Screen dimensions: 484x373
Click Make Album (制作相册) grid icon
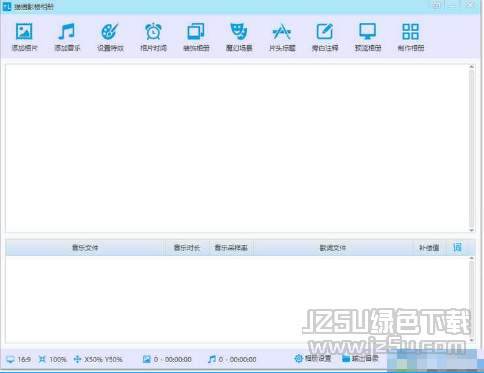(411, 32)
